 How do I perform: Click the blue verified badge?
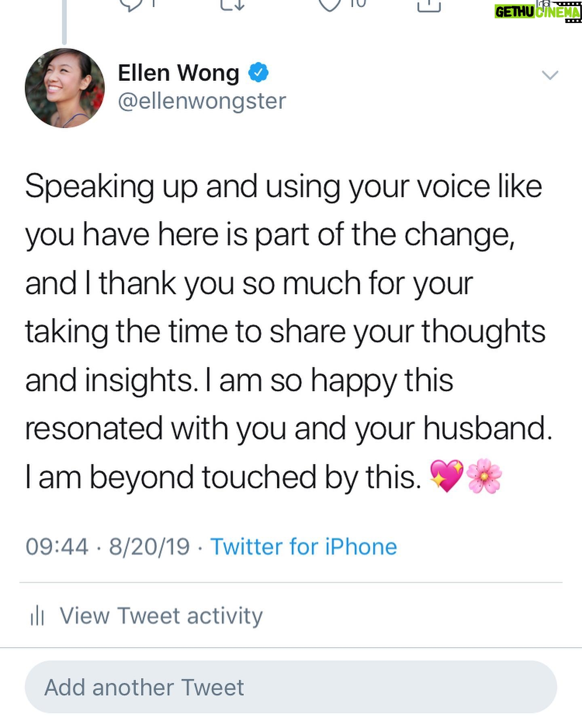(258, 73)
